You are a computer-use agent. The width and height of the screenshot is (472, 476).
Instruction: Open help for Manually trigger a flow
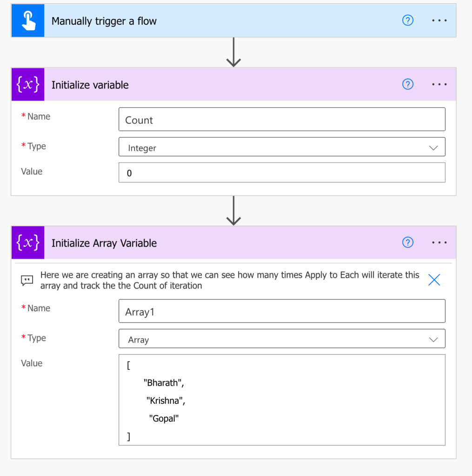pyautogui.click(x=407, y=20)
